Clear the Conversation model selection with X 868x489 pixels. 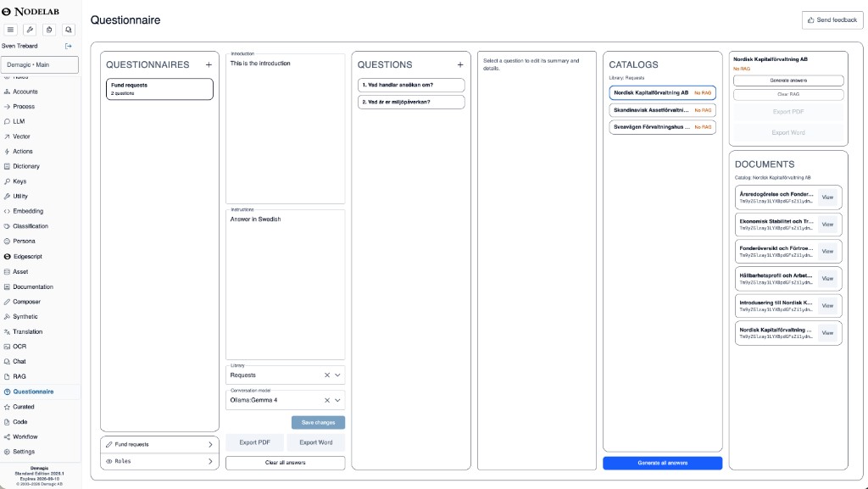[x=327, y=400]
